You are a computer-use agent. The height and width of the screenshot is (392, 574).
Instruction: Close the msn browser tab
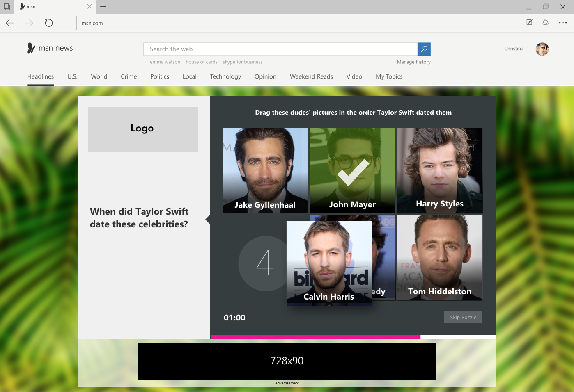click(90, 7)
